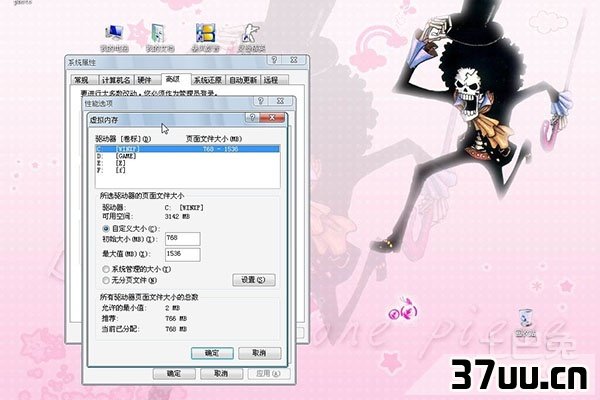Click the help question mark in 系统属性 window
This screenshot has height=400, width=600.
coord(274,60)
